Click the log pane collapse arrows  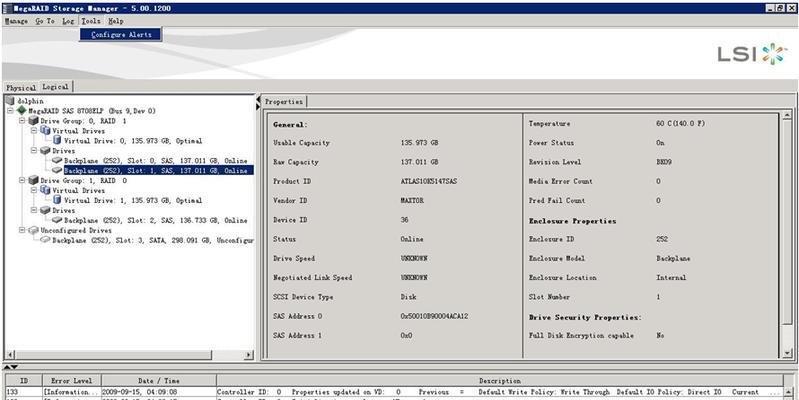(11, 367)
